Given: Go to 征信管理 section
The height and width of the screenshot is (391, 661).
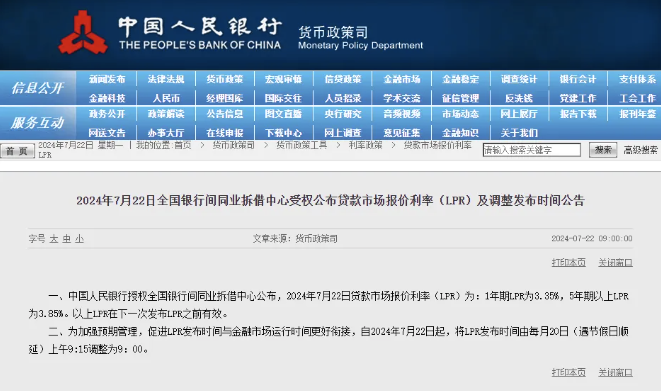Looking at the screenshot, I should [x=460, y=98].
